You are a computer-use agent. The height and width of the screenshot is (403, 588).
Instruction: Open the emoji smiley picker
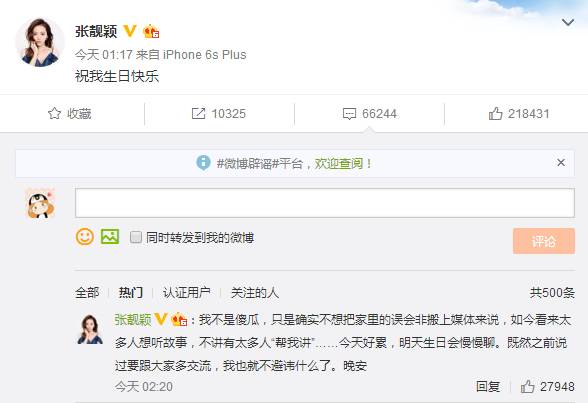click(x=85, y=237)
